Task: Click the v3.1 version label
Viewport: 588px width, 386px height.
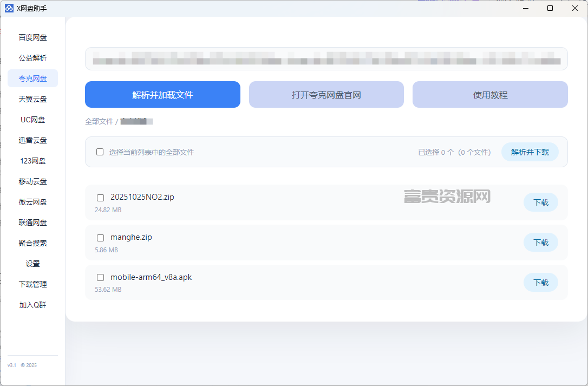Action: pyautogui.click(x=11, y=365)
